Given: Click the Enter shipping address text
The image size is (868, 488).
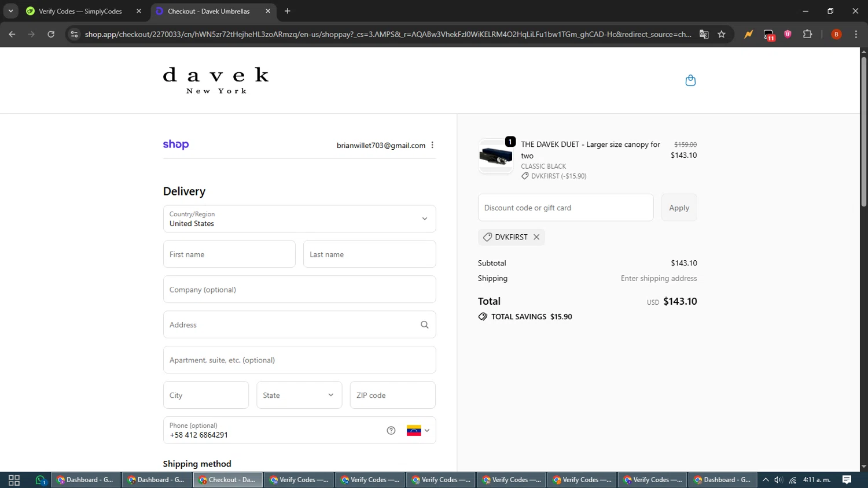Looking at the screenshot, I should pos(659,278).
